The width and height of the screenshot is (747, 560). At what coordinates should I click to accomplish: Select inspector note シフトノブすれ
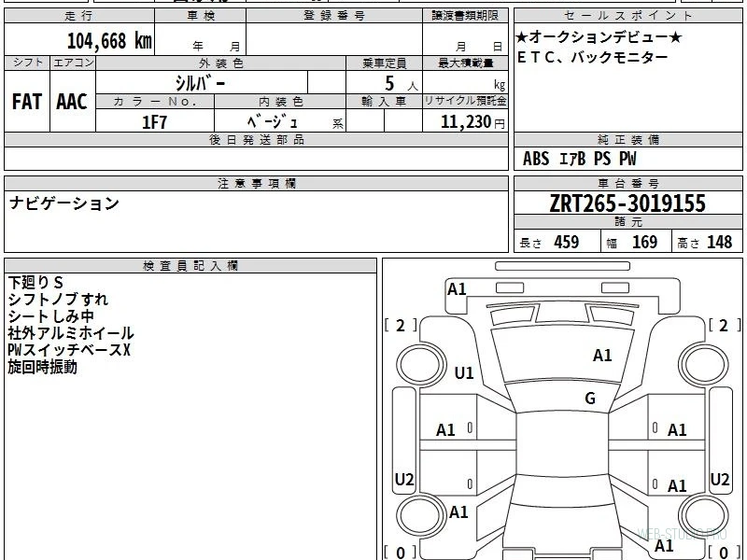click(x=58, y=300)
